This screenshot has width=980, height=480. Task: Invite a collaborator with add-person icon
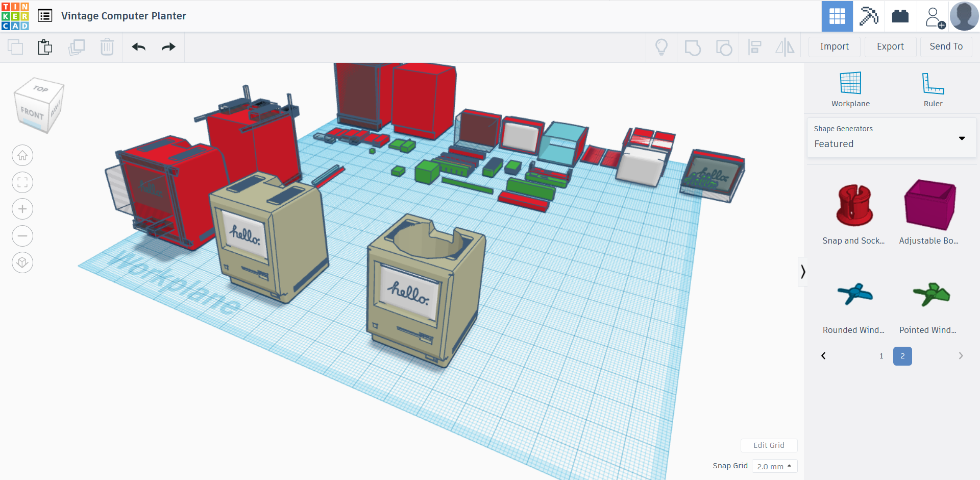coord(934,17)
